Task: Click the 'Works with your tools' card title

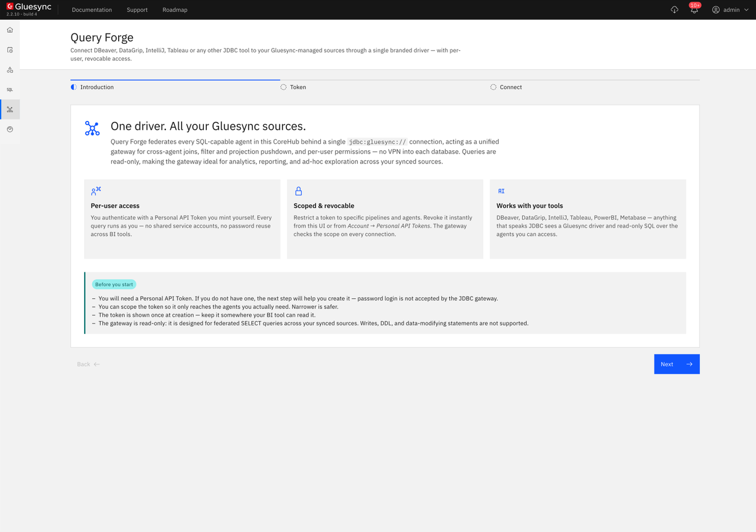Action: 530,206
